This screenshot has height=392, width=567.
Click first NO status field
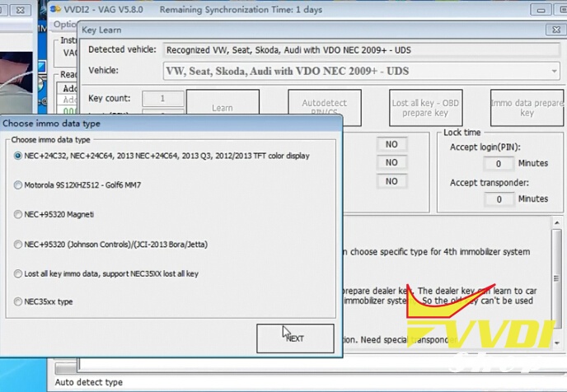(x=391, y=144)
